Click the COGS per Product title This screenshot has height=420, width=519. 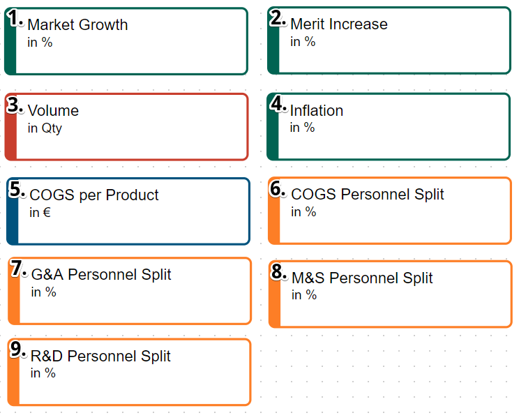click(94, 195)
